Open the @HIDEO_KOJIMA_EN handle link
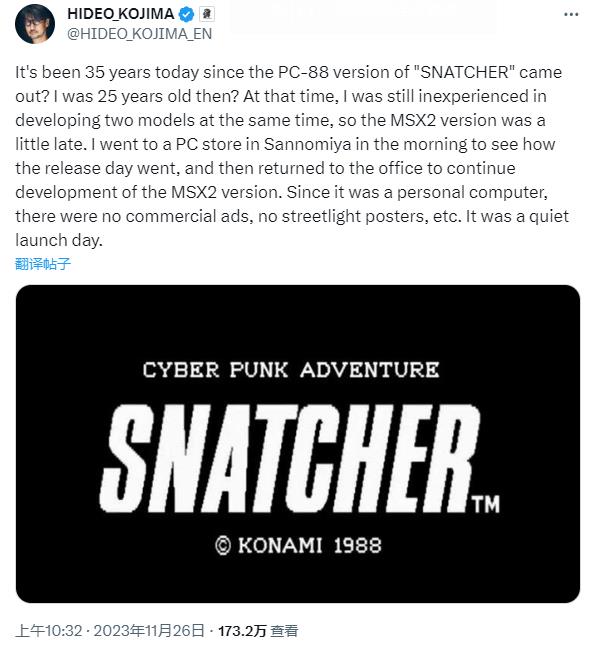Screen dimensions: 596x656 [140, 34]
